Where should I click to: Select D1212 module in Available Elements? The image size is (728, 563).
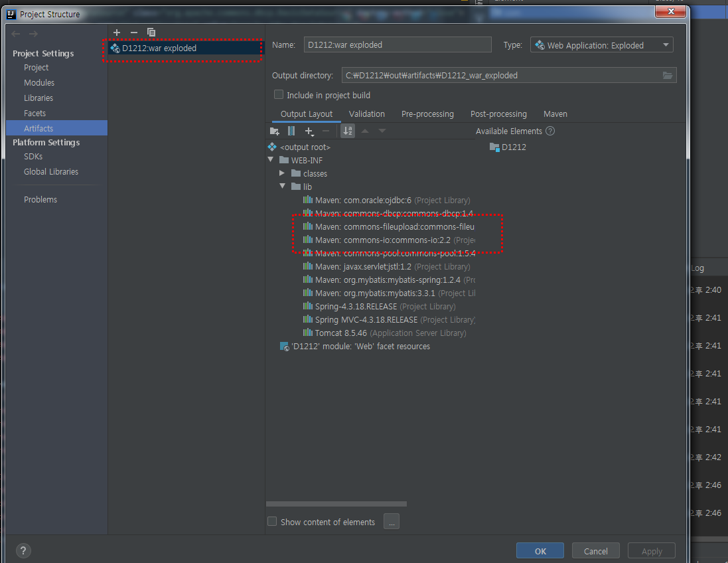tap(508, 147)
